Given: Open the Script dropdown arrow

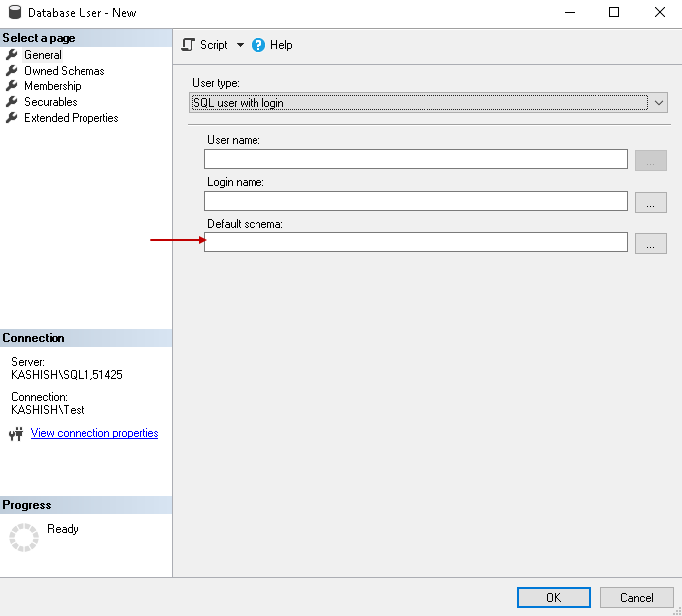Looking at the screenshot, I should pos(240,45).
